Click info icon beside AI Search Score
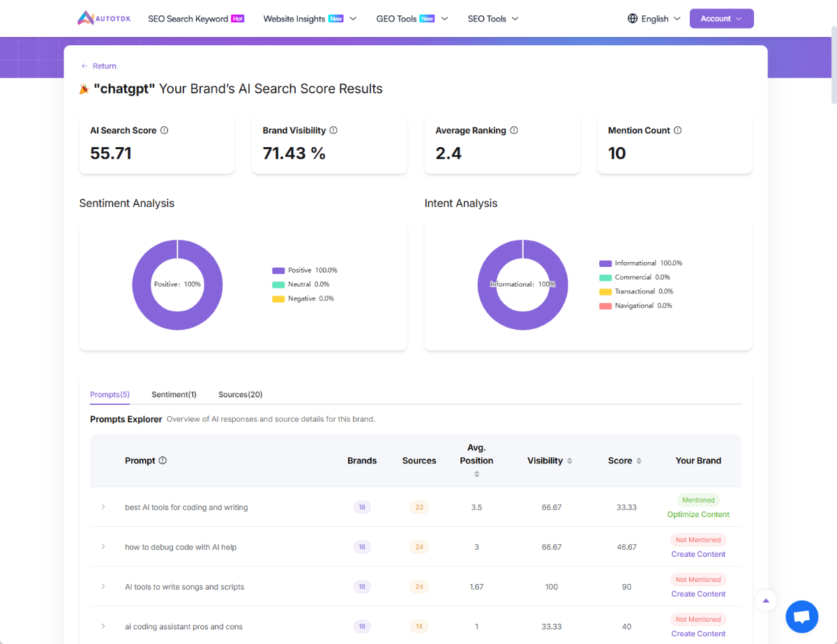Screen dimensions: 837x644 (x=164, y=130)
